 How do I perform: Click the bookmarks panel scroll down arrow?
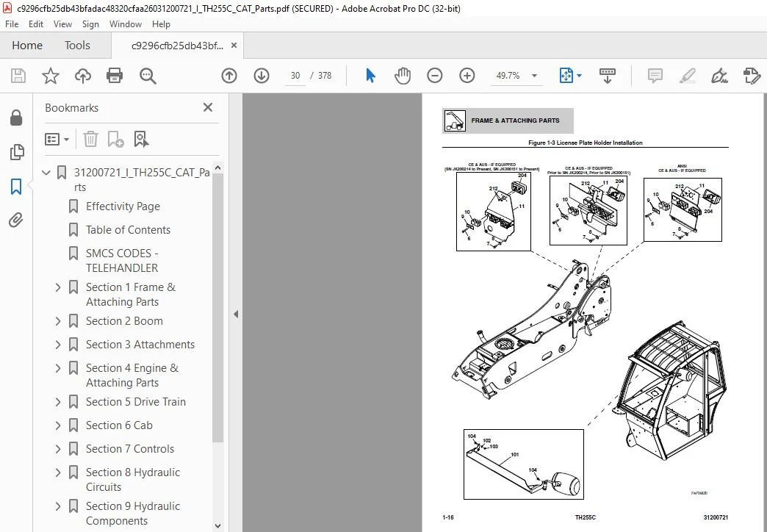217,526
